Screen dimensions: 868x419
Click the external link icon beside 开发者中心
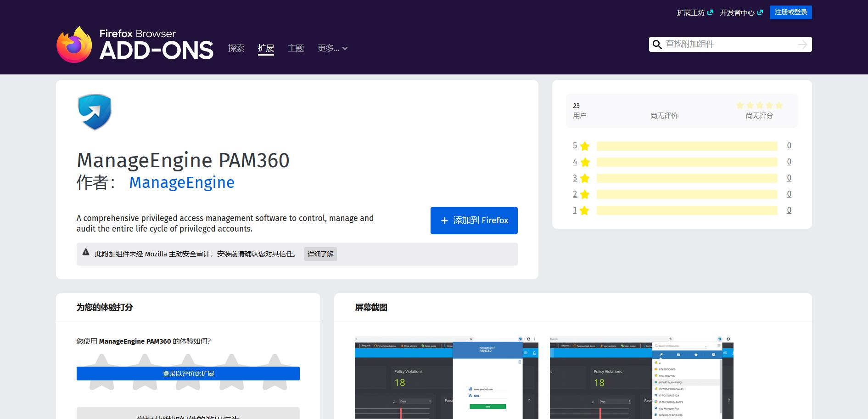tap(760, 12)
